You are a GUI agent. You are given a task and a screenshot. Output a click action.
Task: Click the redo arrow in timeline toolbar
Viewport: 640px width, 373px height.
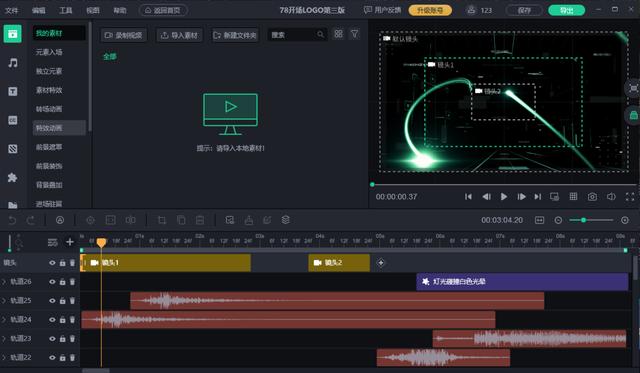(x=31, y=220)
